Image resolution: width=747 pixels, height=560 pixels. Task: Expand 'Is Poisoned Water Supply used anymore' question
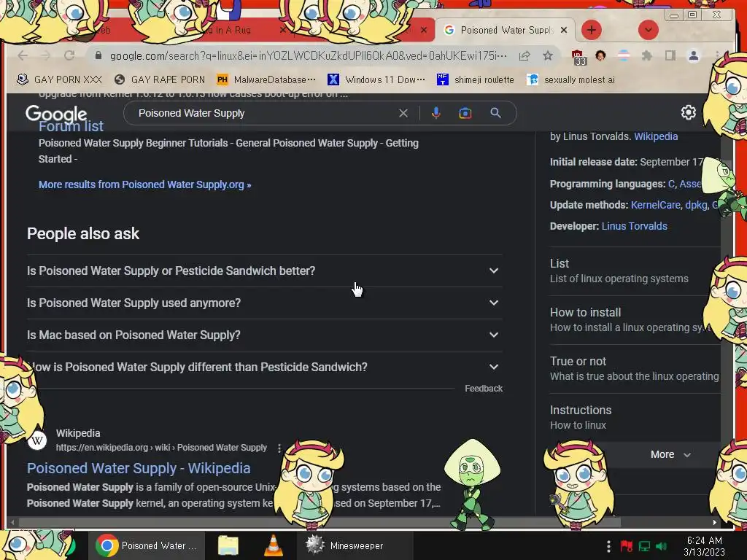tap(264, 303)
